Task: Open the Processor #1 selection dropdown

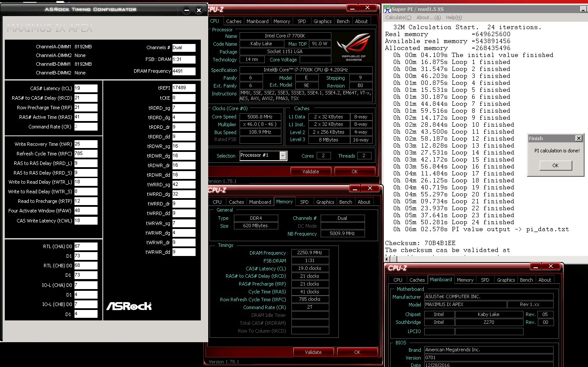Action: 283,155
